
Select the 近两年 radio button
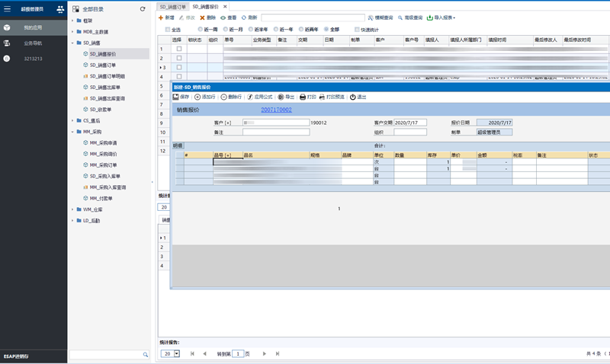click(x=301, y=29)
